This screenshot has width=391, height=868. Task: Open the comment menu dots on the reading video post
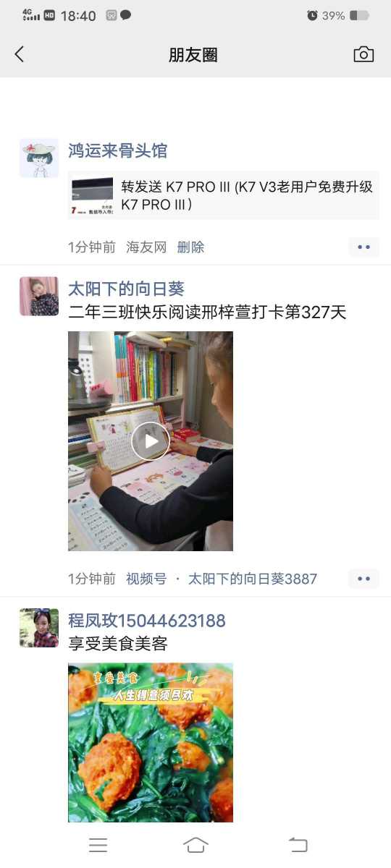pos(364,579)
